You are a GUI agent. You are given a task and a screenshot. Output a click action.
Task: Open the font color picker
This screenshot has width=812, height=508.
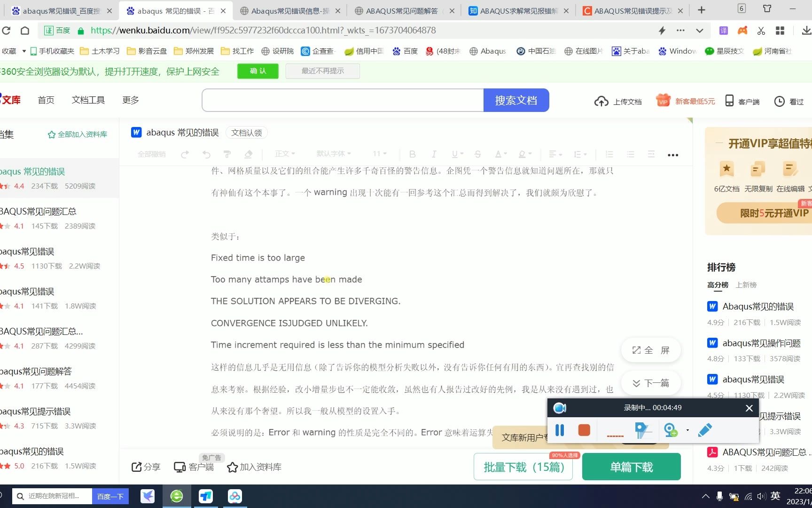[x=500, y=154]
